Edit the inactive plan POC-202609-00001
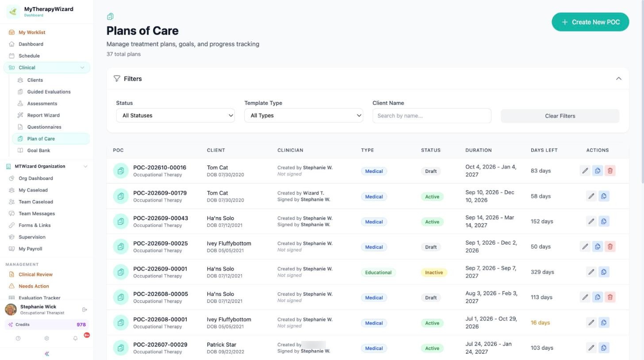 [x=591, y=272]
